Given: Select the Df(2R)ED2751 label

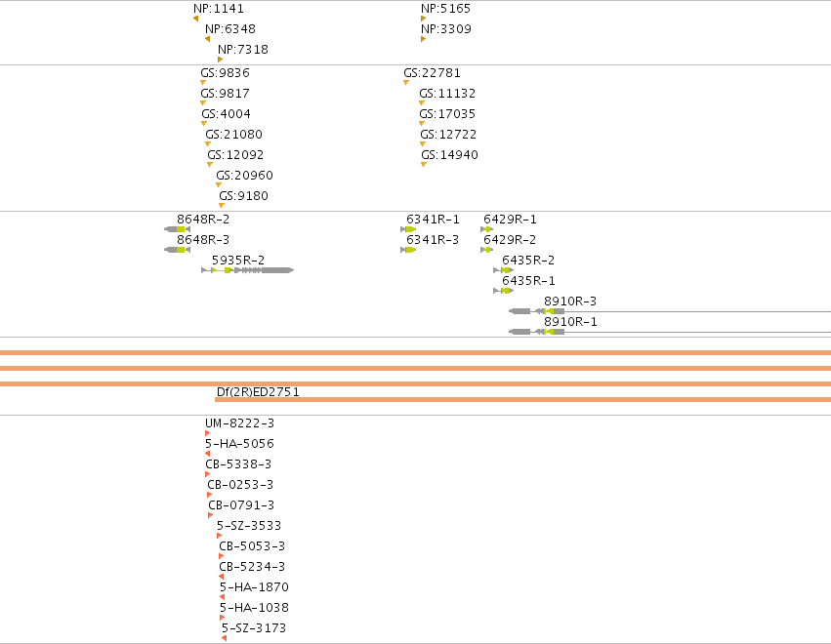Looking at the screenshot, I should [x=258, y=392].
